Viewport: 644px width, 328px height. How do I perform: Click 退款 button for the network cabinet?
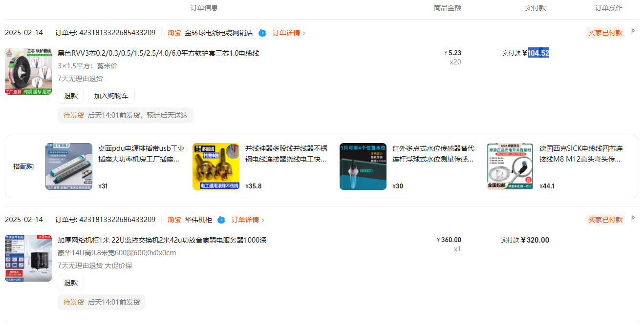(x=71, y=283)
